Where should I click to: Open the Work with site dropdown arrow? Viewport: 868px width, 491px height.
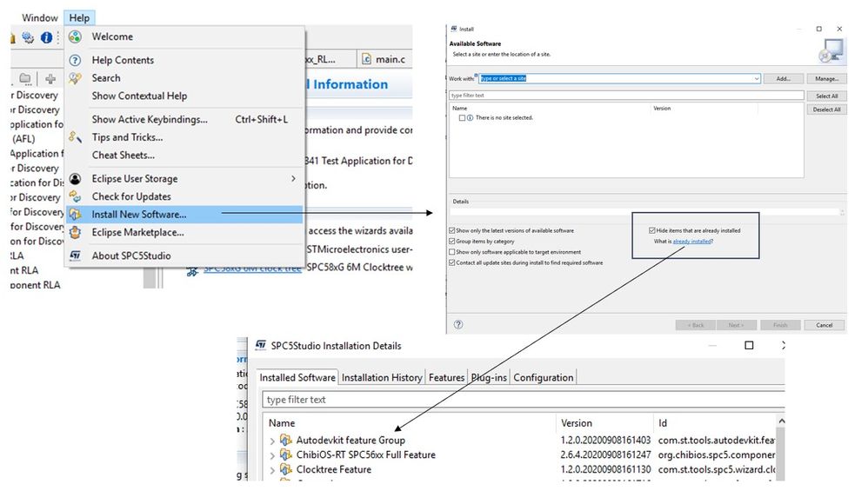tap(756, 78)
